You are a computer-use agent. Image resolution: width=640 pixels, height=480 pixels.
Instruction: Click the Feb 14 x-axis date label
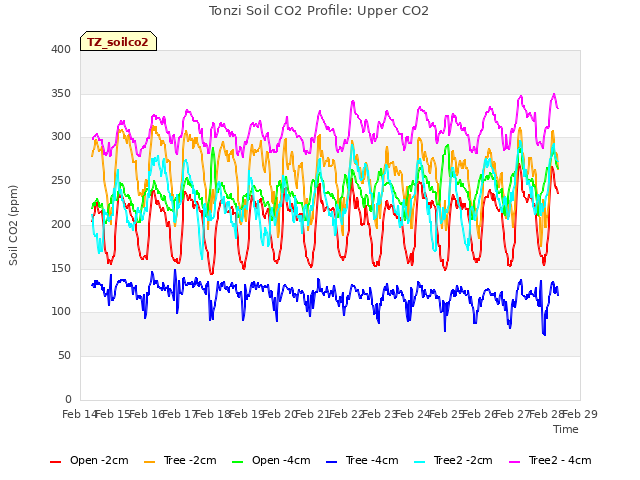[79, 414]
